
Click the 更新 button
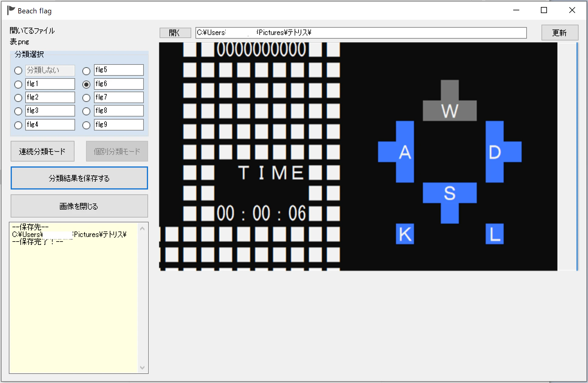click(x=560, y=33)
